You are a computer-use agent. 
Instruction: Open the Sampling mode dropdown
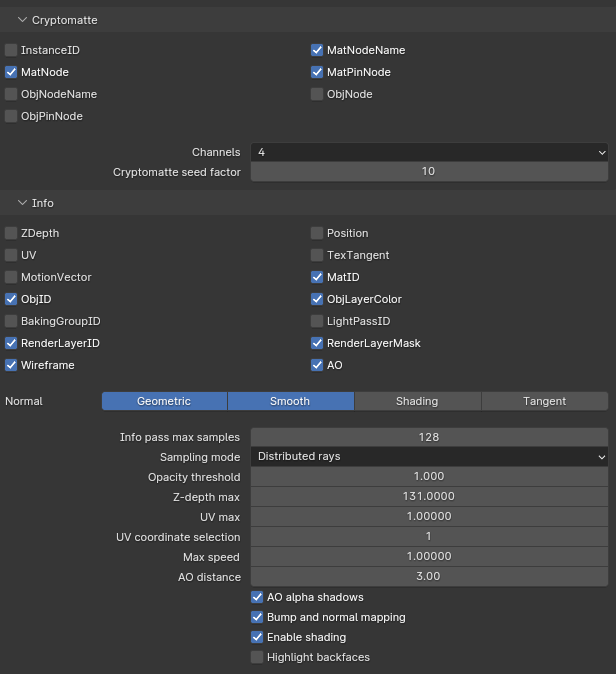point(429,456)
